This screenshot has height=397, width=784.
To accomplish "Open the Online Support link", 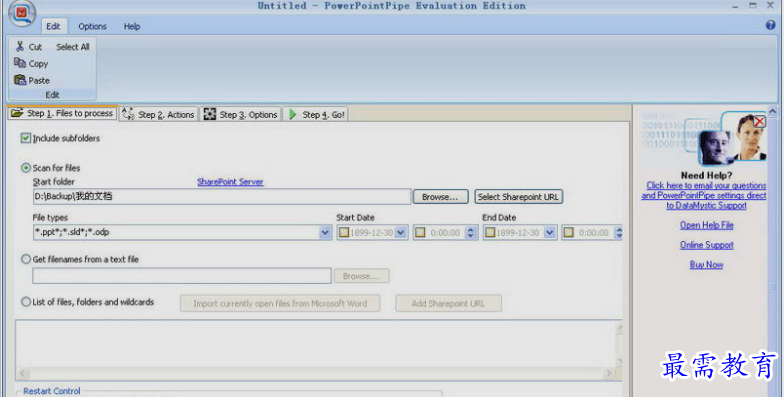I will tap(706, 245).
